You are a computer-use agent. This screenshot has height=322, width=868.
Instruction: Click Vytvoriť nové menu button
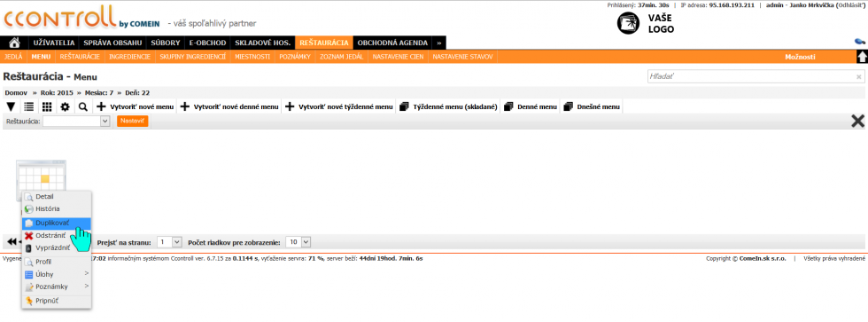135,106
